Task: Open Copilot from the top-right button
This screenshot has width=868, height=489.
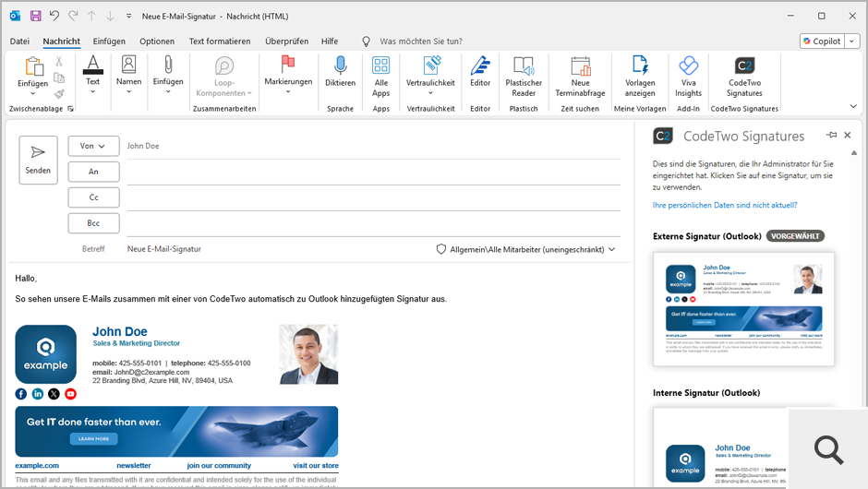Action: pos(822,41)
